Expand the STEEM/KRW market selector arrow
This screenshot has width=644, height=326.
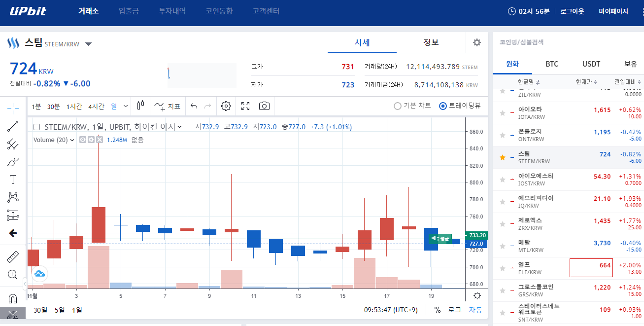pos(88,44)
